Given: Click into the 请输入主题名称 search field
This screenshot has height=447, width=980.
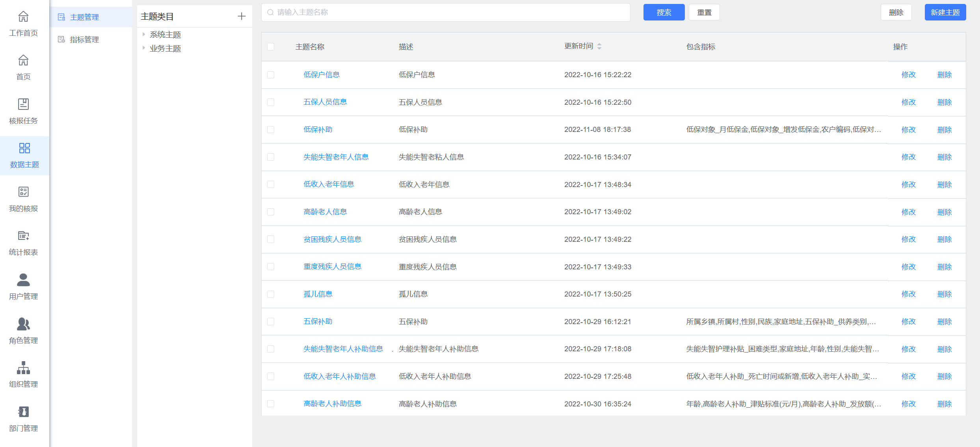Looking at the screenshot, I should coord(446,12).
